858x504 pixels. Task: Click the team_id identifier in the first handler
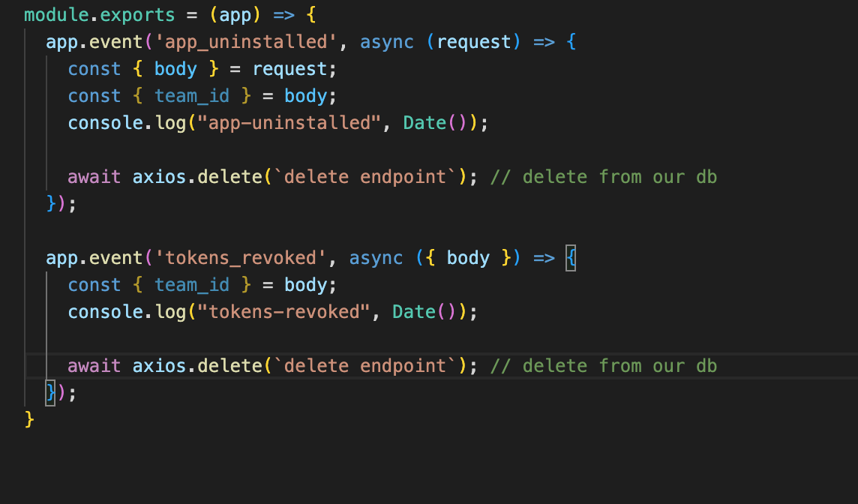(192, 95)
